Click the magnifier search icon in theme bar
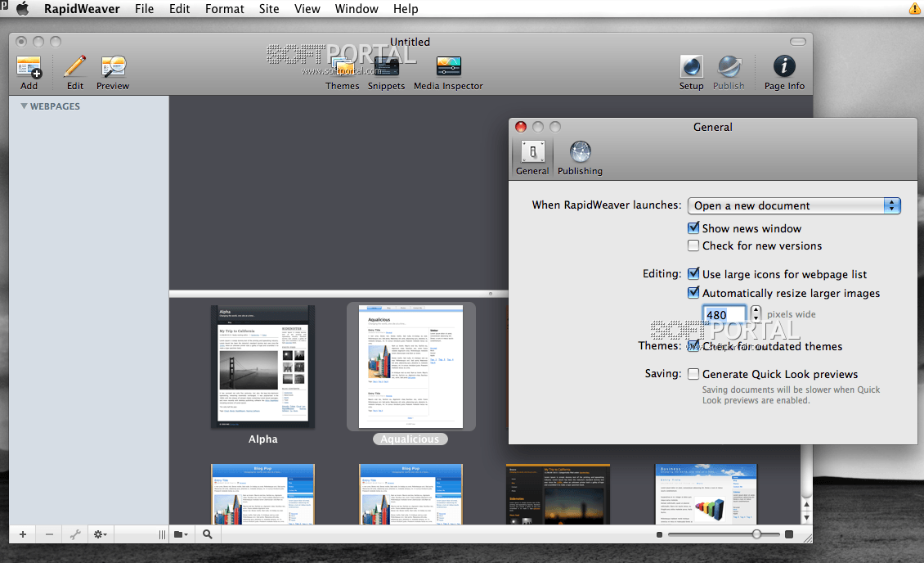Viewport: 924px width, 563px height. click(x=208, y=534)
